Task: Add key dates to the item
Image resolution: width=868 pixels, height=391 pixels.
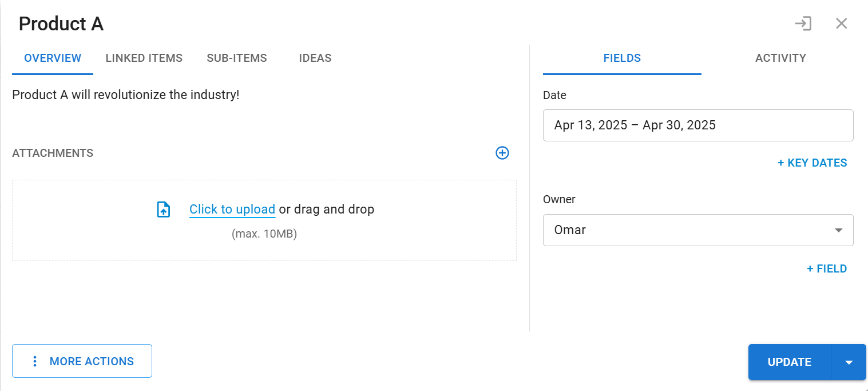Action: pos(812,163)
